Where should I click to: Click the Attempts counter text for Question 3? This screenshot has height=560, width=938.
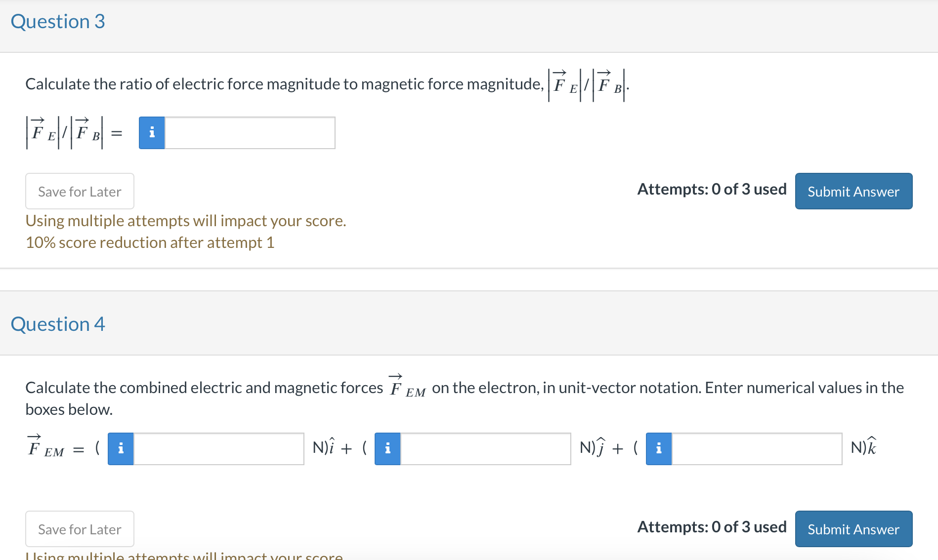click(x=712, y=189)
